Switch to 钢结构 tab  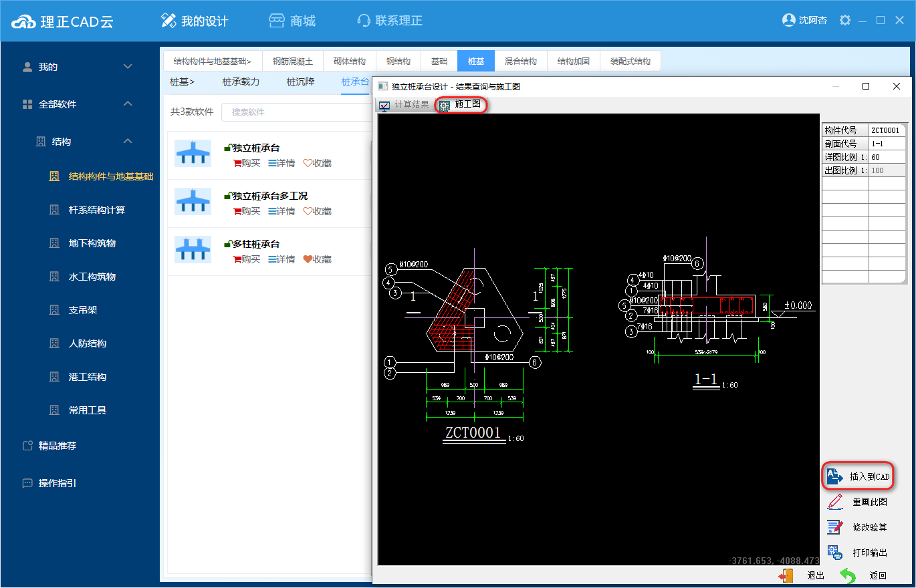pyautogui.click(x=398, y=61)
